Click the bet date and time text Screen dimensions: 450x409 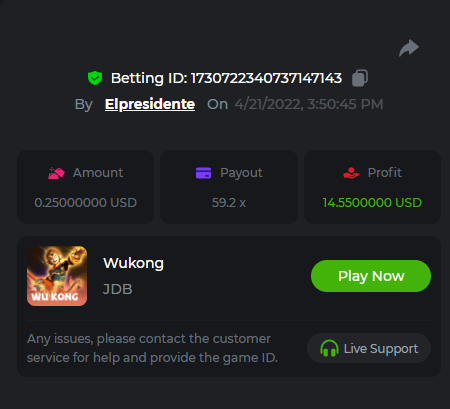pos(309,104)
